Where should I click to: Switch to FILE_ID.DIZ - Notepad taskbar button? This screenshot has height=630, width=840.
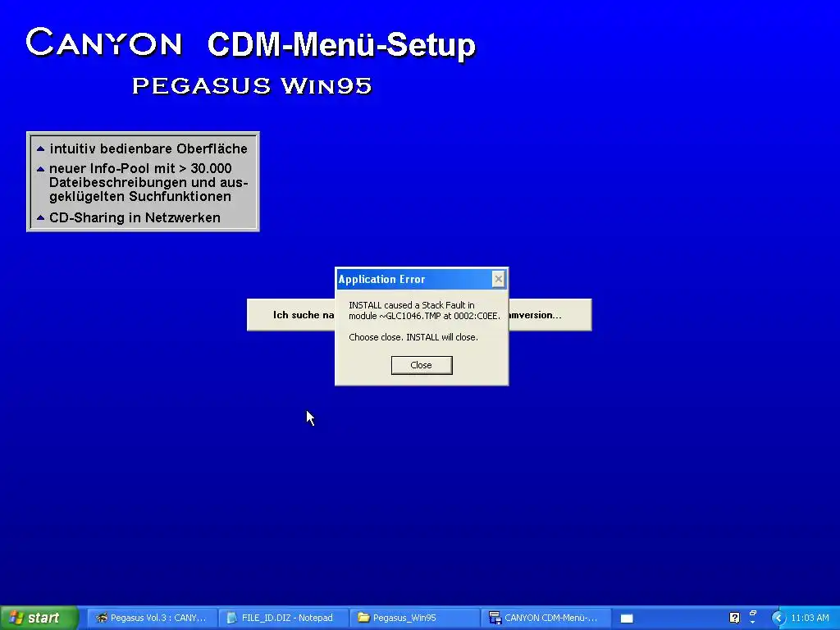click(x=283, y=618)
